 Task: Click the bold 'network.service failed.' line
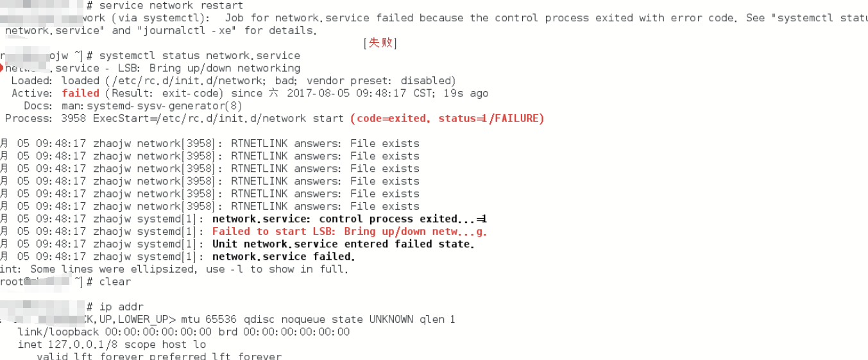(284, 257)
